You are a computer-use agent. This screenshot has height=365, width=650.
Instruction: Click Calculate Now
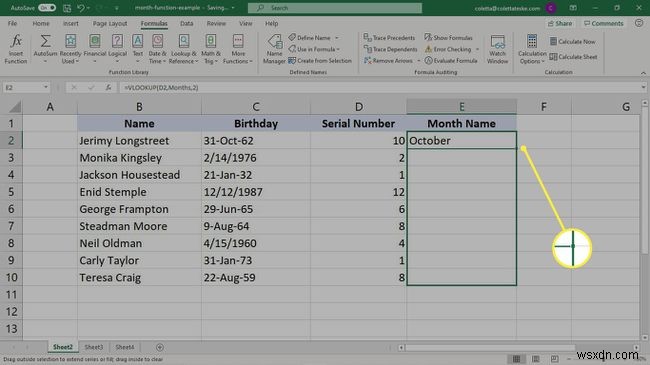coord(572,41)
